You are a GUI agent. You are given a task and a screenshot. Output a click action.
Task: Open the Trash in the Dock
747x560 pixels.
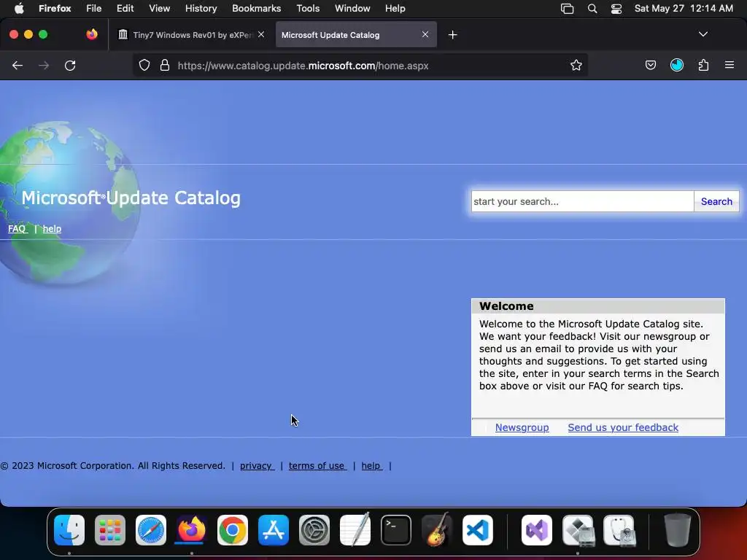click(x=678, y=530)
